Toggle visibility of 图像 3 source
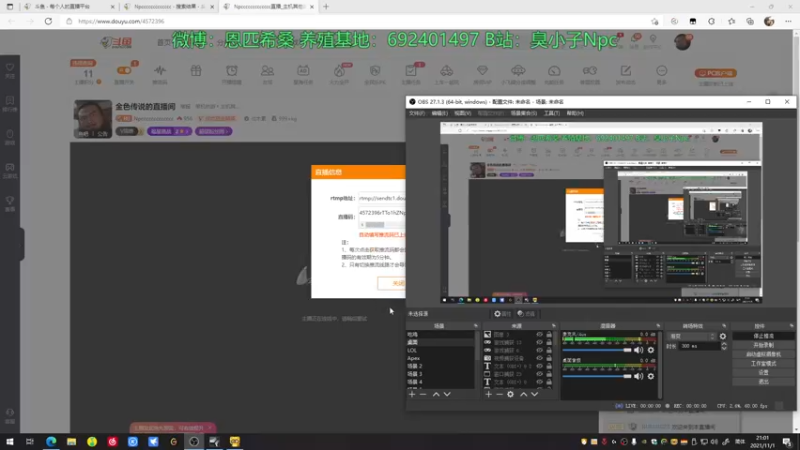 pos(539,335)
